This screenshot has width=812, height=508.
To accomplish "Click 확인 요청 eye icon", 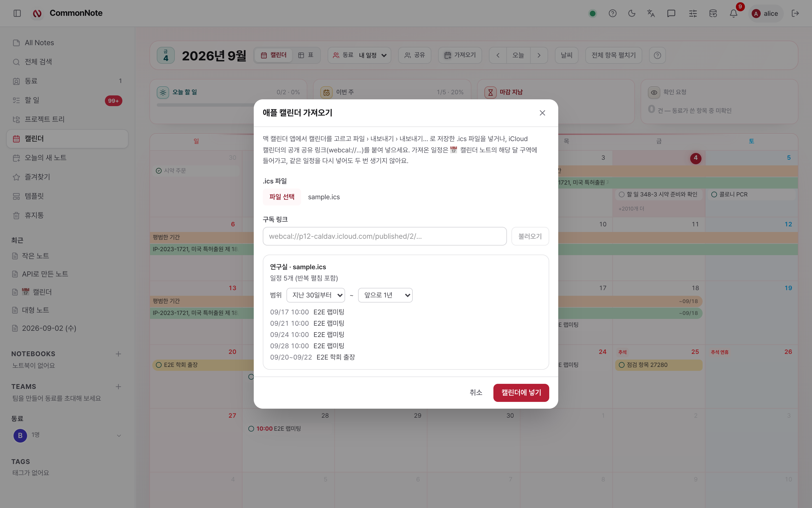I will 654,92.
